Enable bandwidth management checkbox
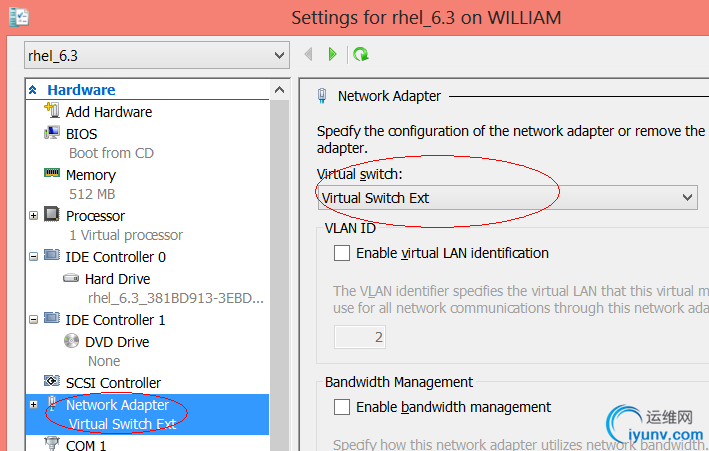This screenshot has height=451, width=709. [342, 407]
